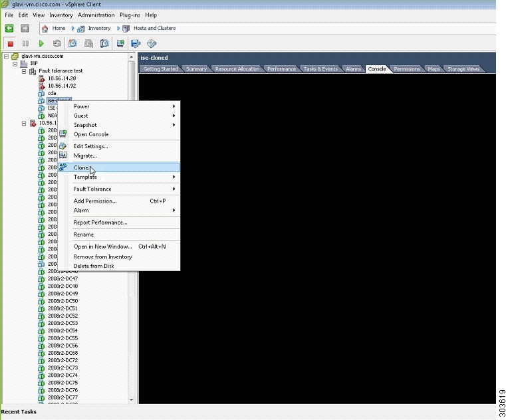Screen dimensions: 506x420
Task: Select the 2008r2-DC56 virtual machine
Action: pos(63,346)
